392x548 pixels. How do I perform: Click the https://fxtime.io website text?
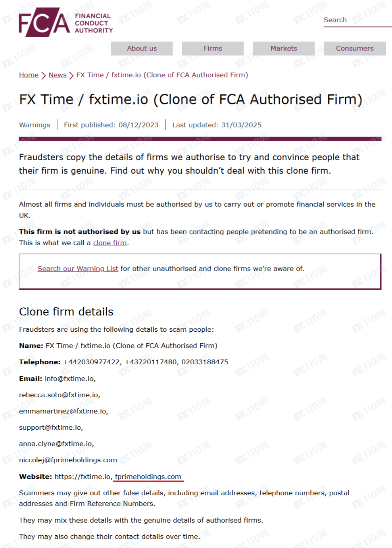(x=83, y=477)
